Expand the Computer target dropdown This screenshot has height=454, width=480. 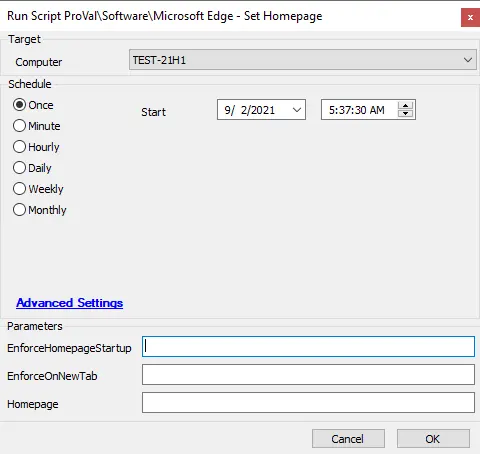point(468,60)
